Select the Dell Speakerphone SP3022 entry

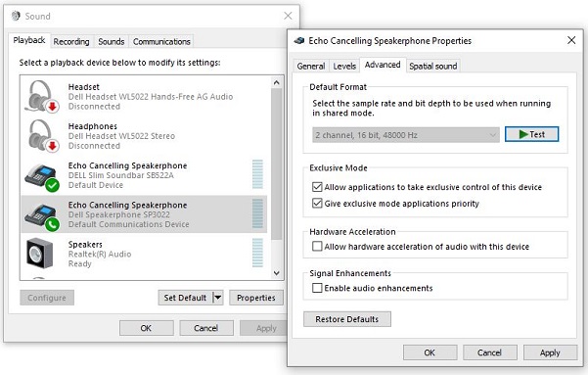pos(144,214)
